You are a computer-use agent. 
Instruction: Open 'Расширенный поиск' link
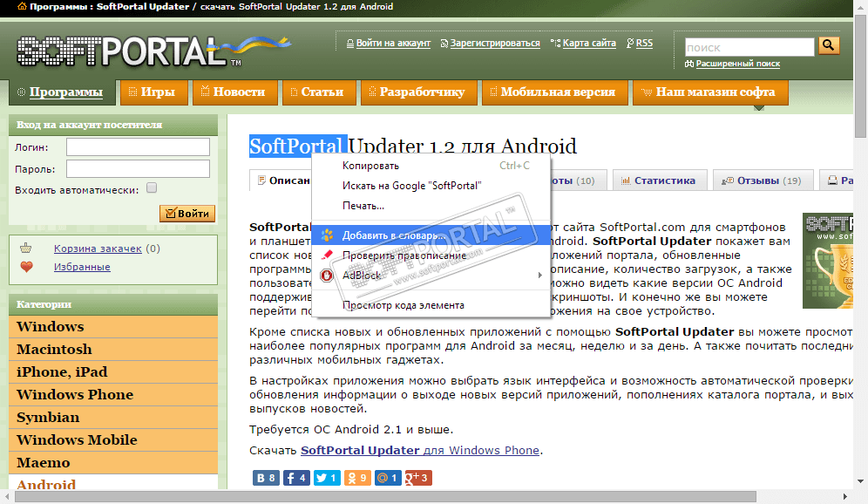pos(738,64)
